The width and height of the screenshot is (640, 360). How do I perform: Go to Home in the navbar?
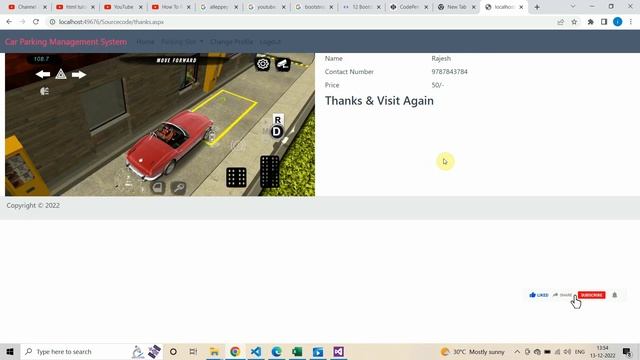tap(145, 42)
